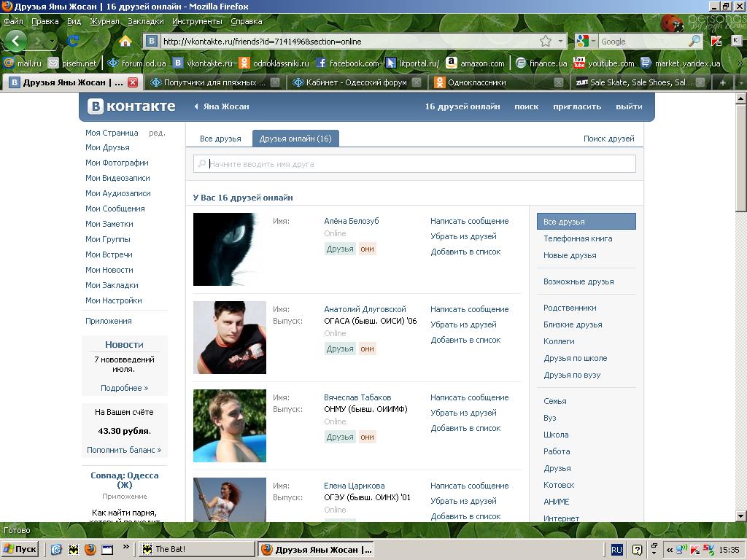Viewport: 747px width, 560px height.
Task: Close the 'Друзья Яны Жосан' browser tab
Action: click(x=133, y=82)
